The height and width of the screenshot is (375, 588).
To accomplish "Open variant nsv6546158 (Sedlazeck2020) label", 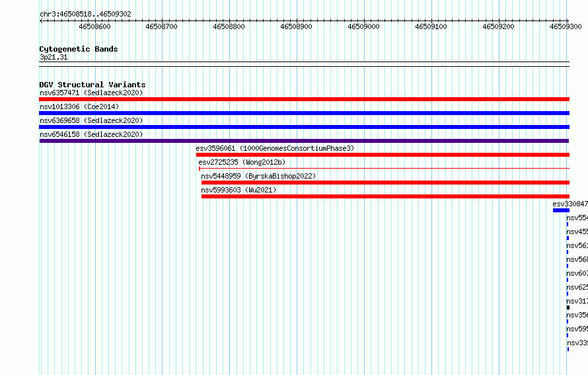I will (x=91, y=134).
